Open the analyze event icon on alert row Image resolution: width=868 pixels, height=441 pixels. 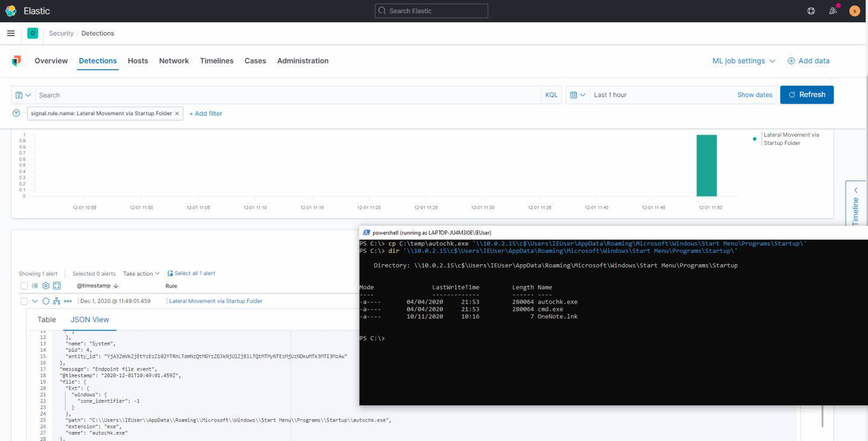coord(57,301)
